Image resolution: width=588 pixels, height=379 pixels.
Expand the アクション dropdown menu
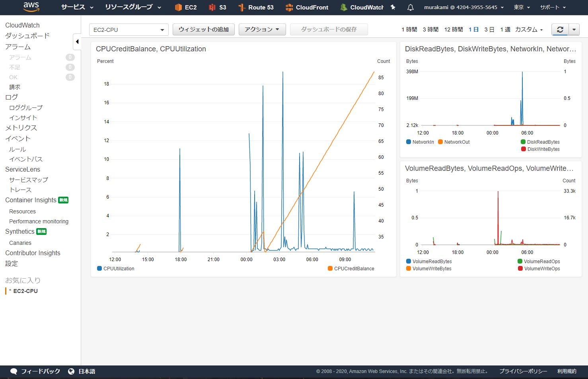[x=262, y=29]
